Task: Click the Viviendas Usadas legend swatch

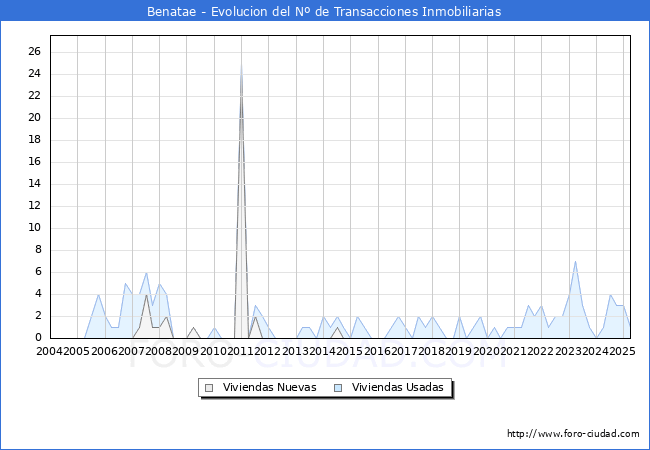Action: (x=338, y=388)
